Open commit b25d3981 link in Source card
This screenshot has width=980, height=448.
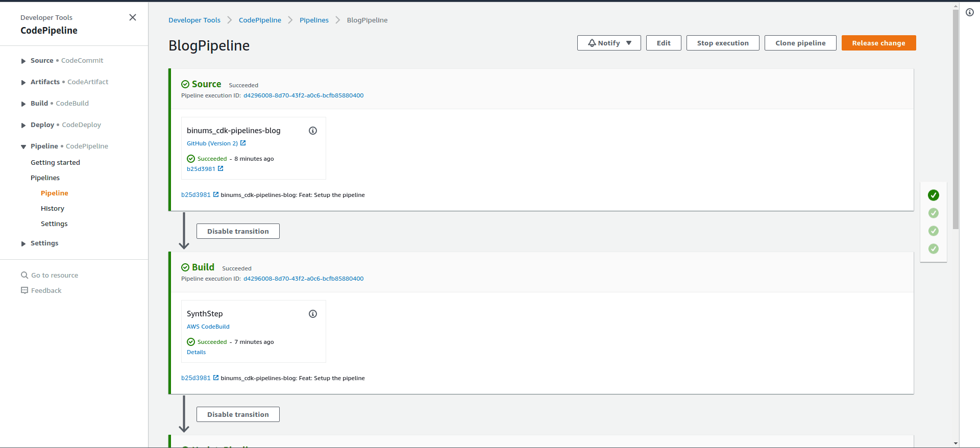click(x=201, y=169)
